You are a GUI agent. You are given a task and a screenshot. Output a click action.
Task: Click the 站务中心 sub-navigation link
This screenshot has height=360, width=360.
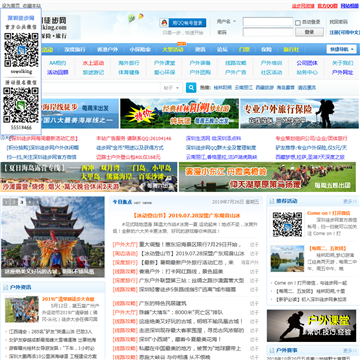307,72
